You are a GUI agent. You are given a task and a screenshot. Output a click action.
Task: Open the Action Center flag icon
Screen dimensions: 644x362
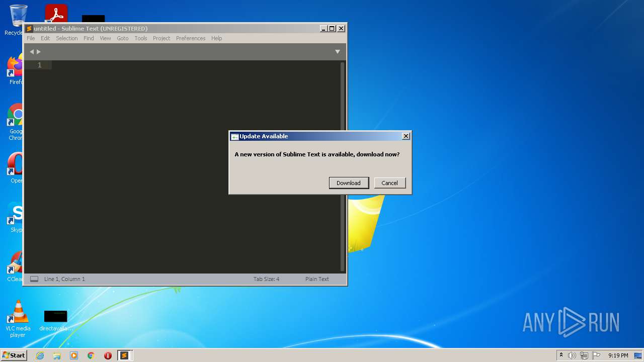pyautogui.click(x=596, y=355)
